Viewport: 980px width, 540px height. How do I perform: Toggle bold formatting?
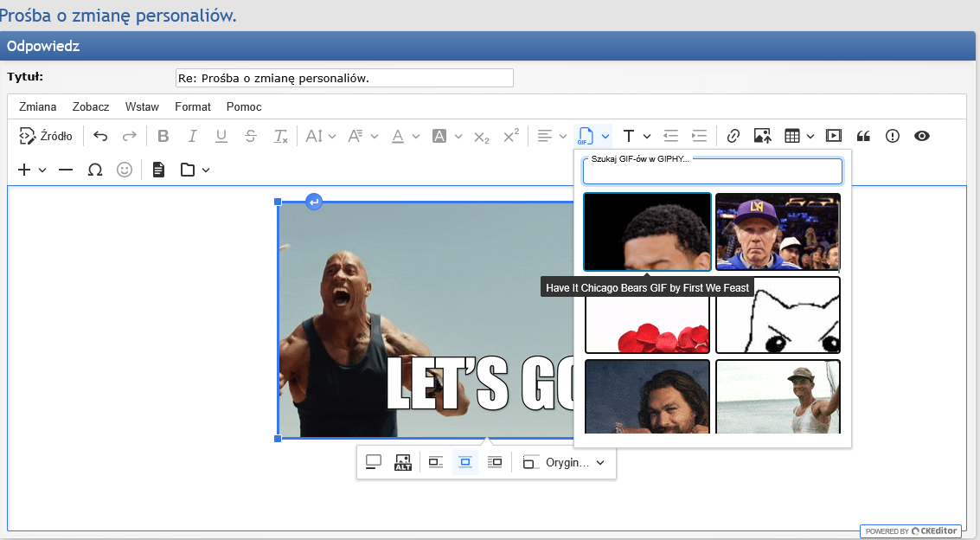pos(163,136)
